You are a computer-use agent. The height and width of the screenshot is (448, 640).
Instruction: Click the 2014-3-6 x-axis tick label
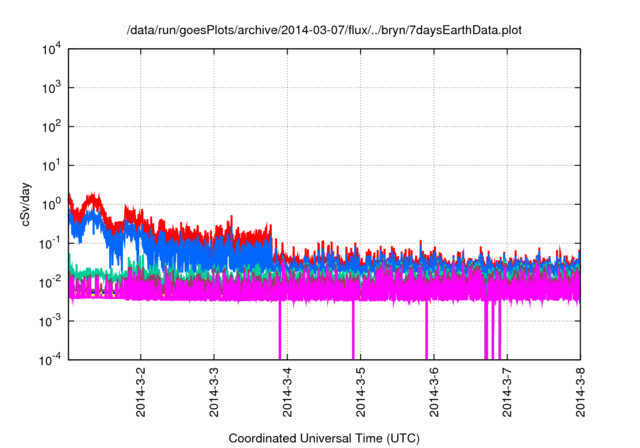(433, 392)
